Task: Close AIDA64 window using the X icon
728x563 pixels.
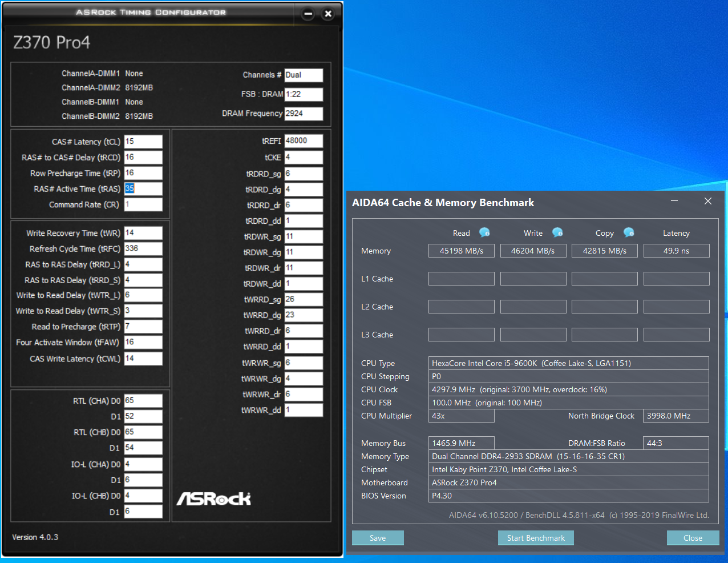Action: (708, 201)
